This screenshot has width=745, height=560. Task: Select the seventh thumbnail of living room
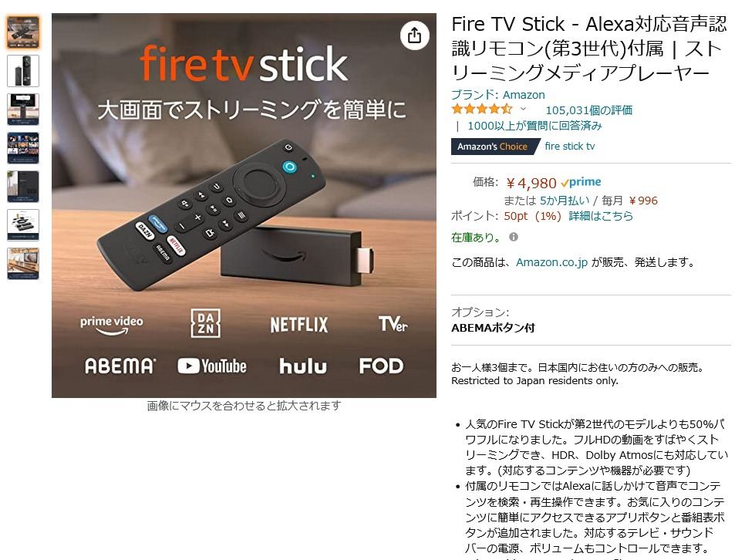click(23, 263)
